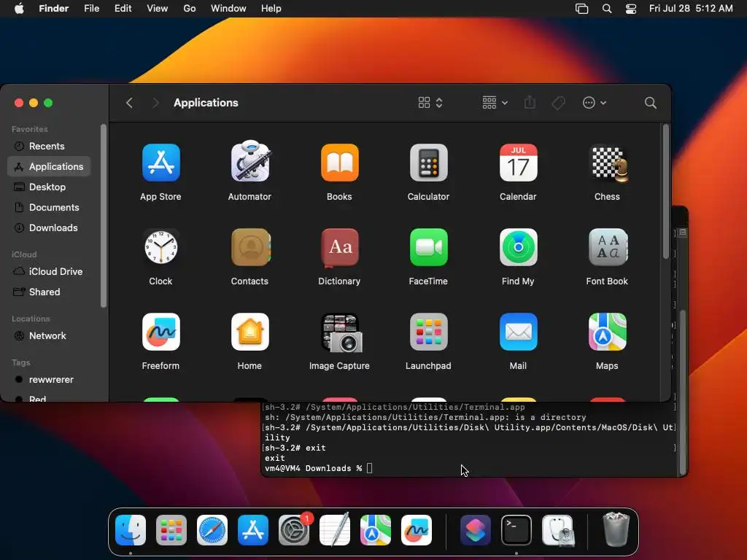The width and height of the screenshot is (747, 560).
Task: Open Spotlight search in the menu bar
Action: click(x=606, y=9)
